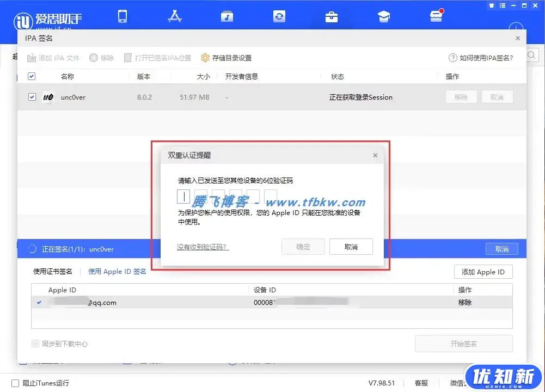Click the storage directory gear icon
545x392 pixels.
tap(205, 58)
